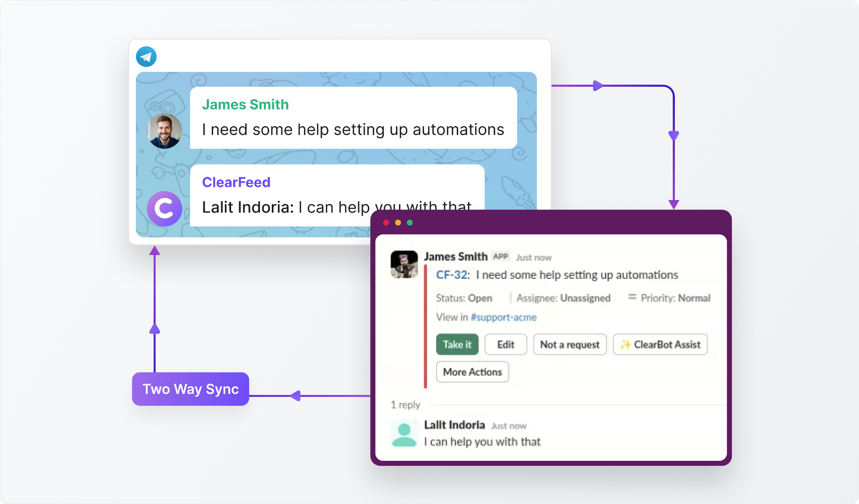Click 'Just now' timestamp beside James Smith
This screenshot has height=504, width=859.
534,257
